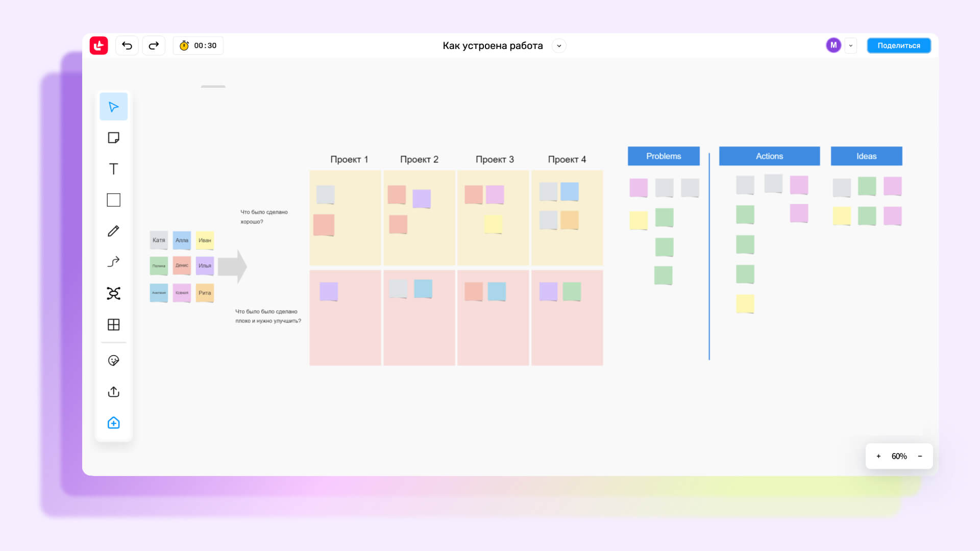The width and height of the screenshot is (980, 551).
Task: Select the table grid tool
Action: [x=113, y=324]
